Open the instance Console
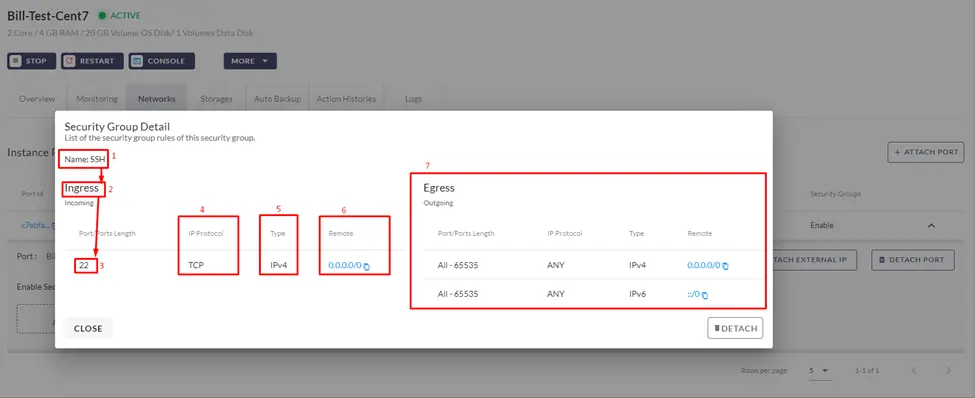This screenshot has width=975, height=398. point(162,61)
